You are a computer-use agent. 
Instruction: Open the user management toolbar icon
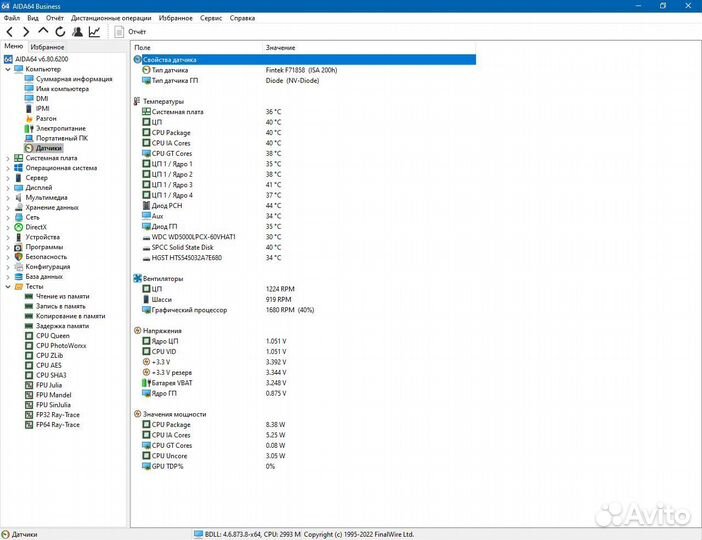tap(77, 32)
